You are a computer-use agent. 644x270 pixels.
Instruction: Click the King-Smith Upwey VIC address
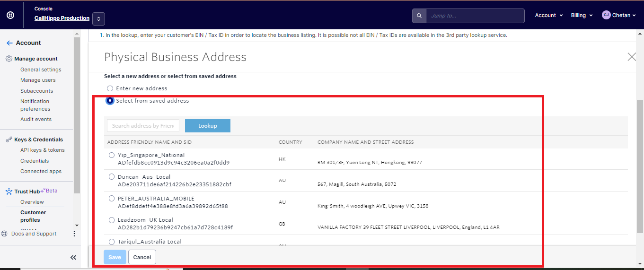click(373, 206)
